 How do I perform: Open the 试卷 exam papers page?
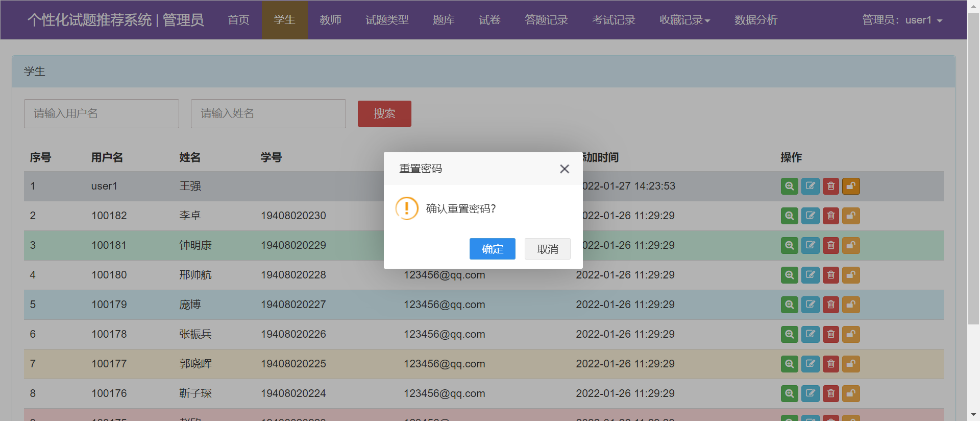pos(490,20)
